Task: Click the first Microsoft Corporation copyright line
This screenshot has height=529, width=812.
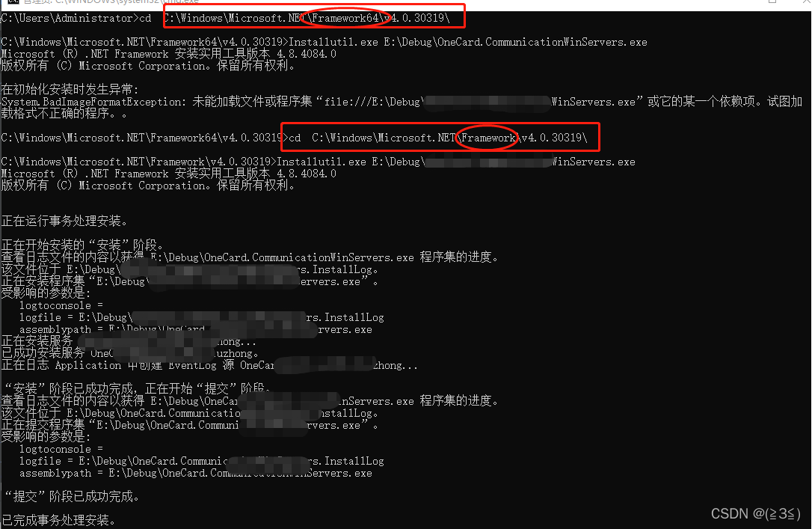Action: [x=148, y=66]
